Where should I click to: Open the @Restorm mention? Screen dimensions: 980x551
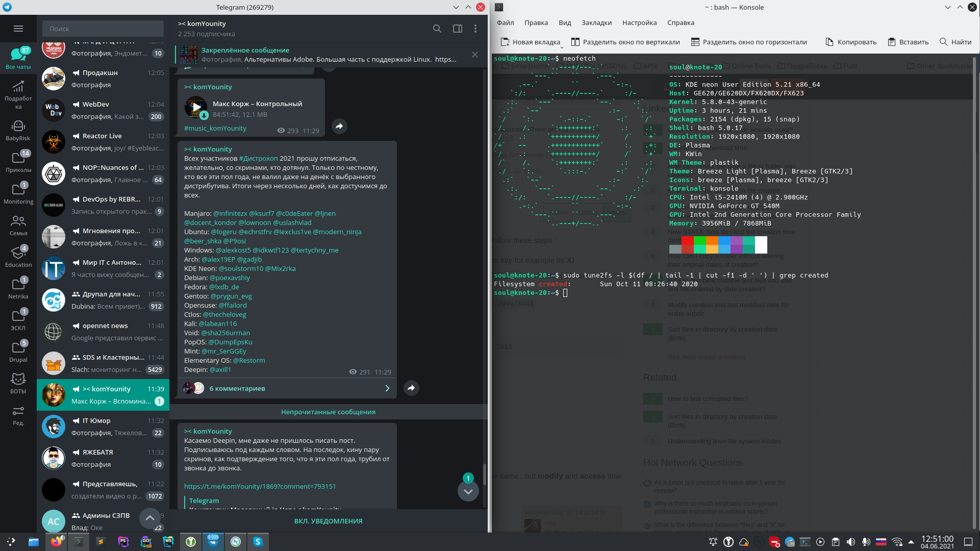tap(249, 360)
